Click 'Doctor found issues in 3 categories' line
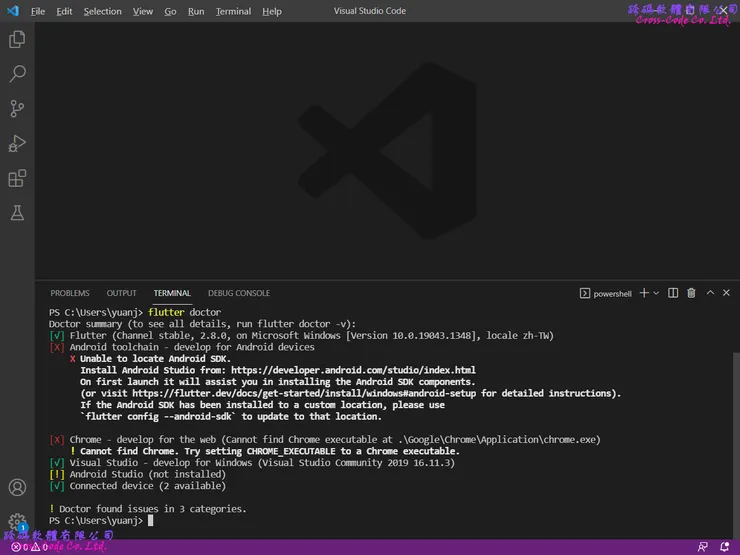The height and width of the screenshot is (555, 740). click(148, 509)
